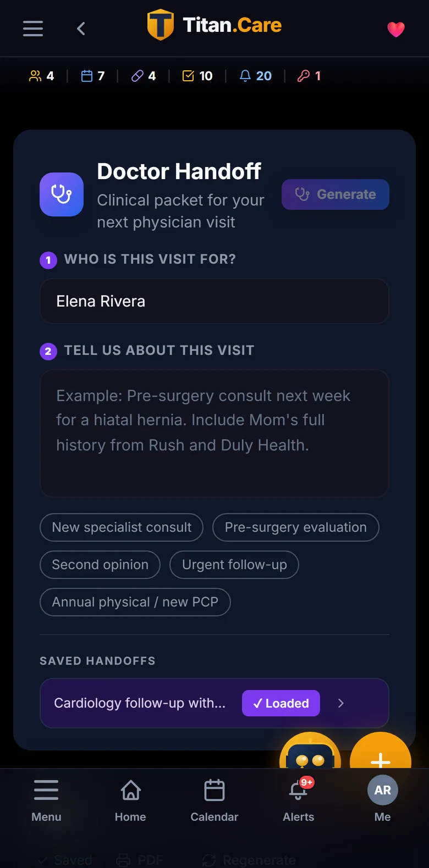Select the New specialist consult chip
429x868 pixels.
(x=122, y=527)
